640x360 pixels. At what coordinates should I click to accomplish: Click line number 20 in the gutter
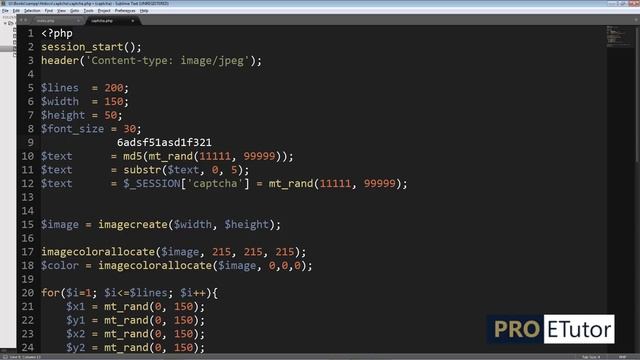[27, 293]
